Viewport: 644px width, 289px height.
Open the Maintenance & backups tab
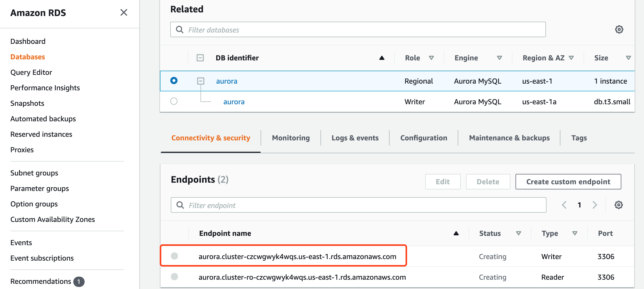click(509, 138)
